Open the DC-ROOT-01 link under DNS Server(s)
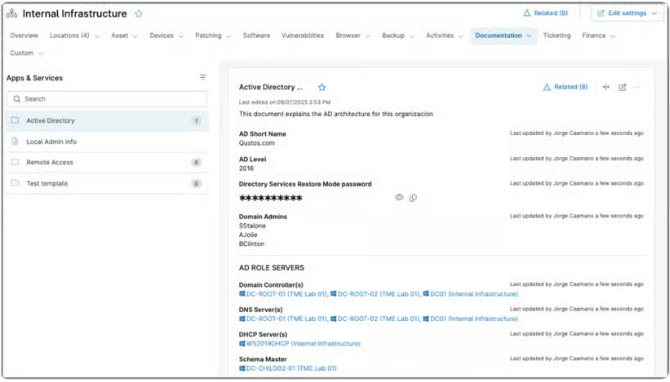This screenshot has height=382, width=670. coord(283,319)
